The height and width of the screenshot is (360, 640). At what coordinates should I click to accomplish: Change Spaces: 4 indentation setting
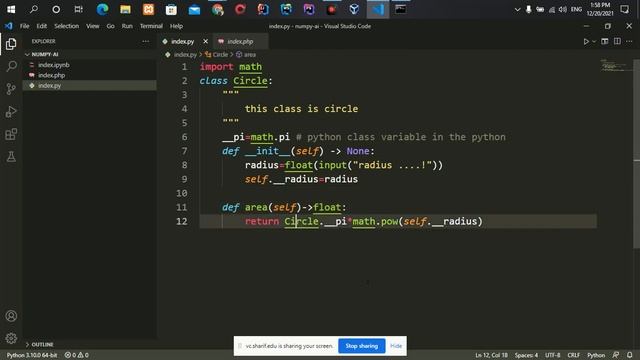pyautogui.click(x=526, y=355)
